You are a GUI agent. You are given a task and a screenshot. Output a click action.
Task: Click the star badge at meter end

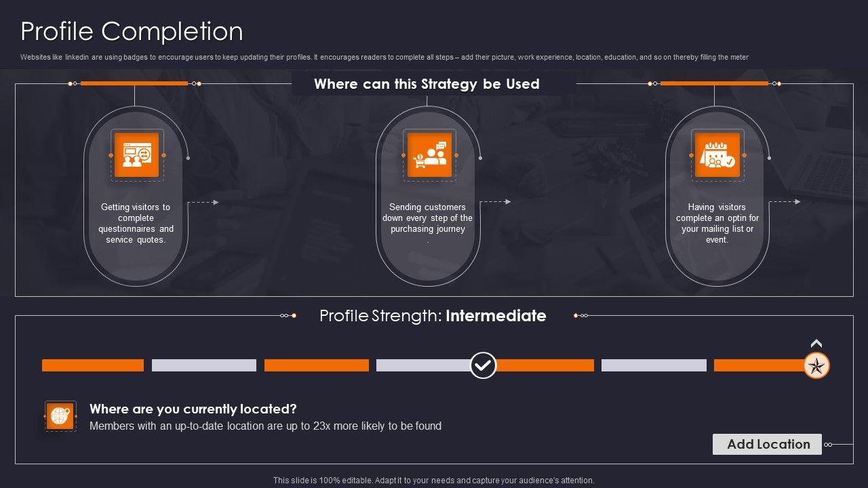pyautogui.click(x=816, y=366)
